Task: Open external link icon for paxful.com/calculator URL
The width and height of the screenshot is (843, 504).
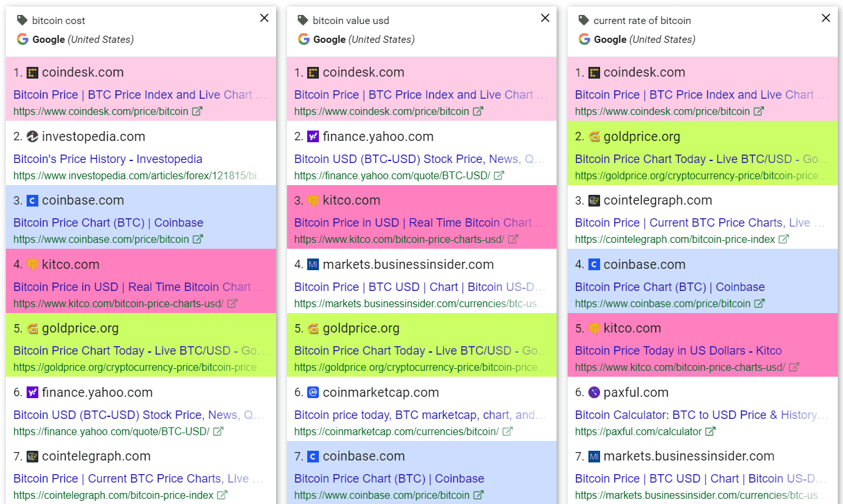Action: click(711, 431)
